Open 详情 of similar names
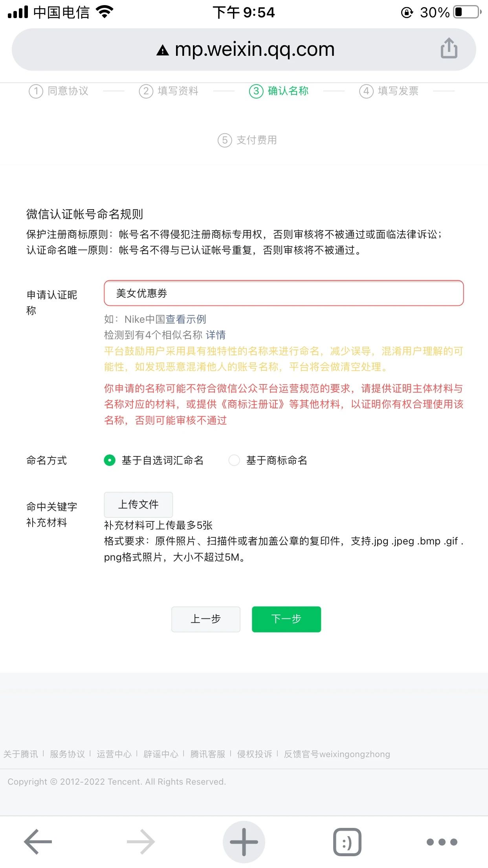This screenshot has height=868, width=488. 216,335
